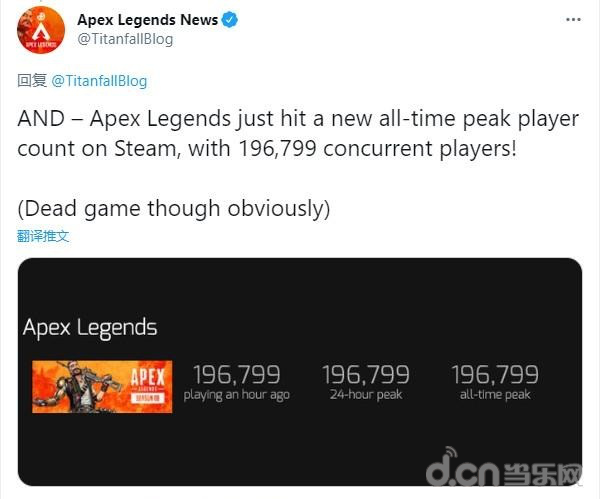This screenshot has width=600, height=499.
Task: Click the Dead game though obviously line
Action: [x=174, y=209]
